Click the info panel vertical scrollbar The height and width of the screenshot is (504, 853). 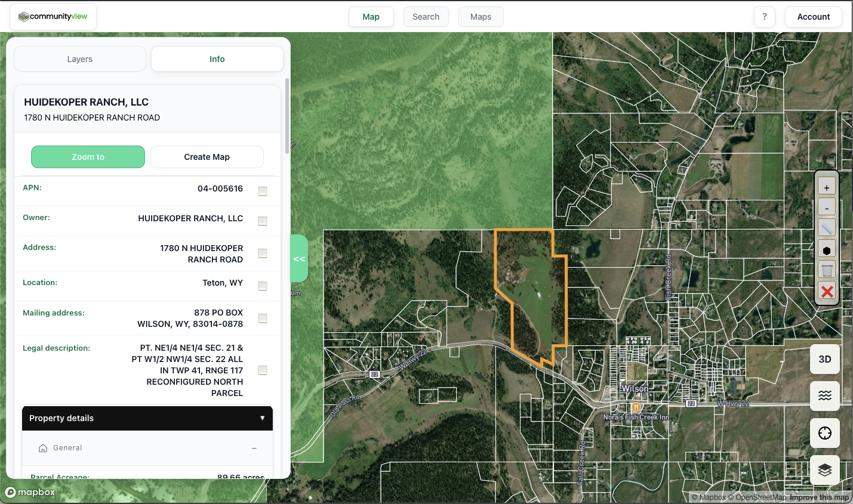(x=287, y=116)
